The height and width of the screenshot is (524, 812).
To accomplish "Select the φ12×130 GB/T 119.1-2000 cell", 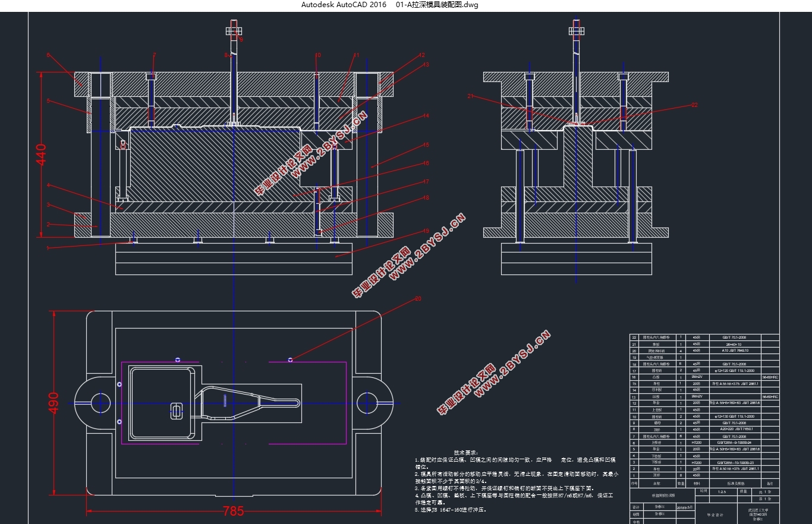I will click(735, 416).
